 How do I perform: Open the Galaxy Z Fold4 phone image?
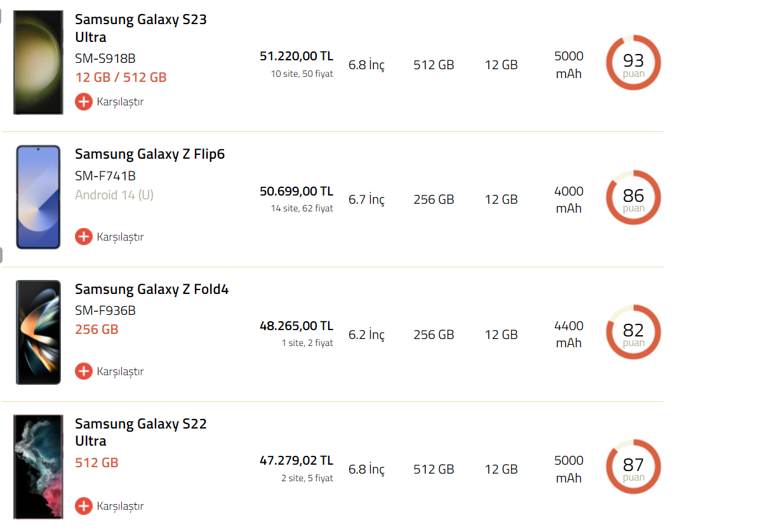point(38,332)
